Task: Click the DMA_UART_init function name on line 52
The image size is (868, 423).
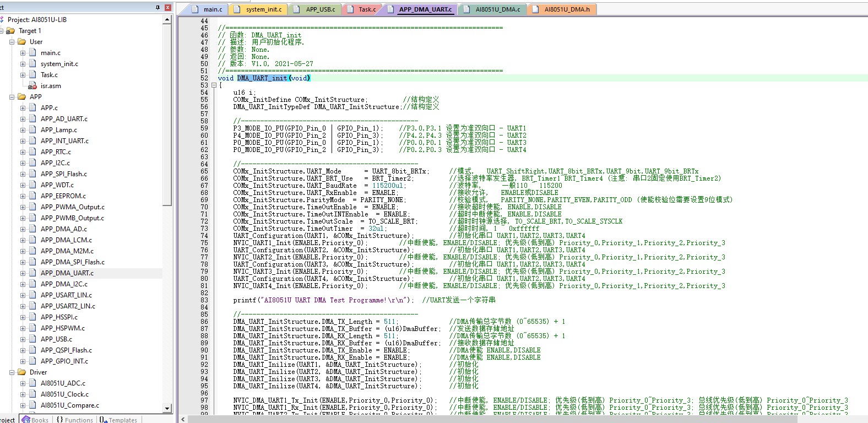Action: click(x=262, y=78)
